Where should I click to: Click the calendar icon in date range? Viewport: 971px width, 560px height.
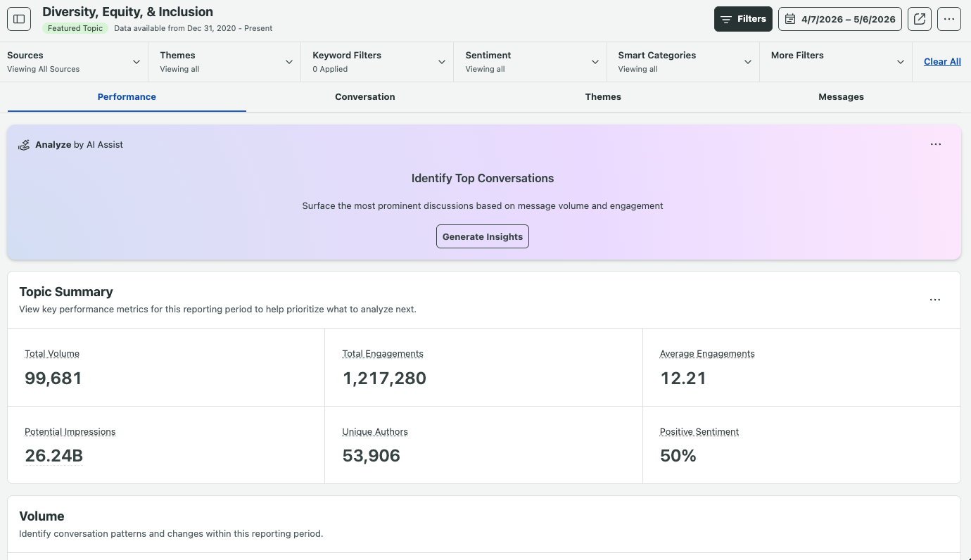point(791,19)
